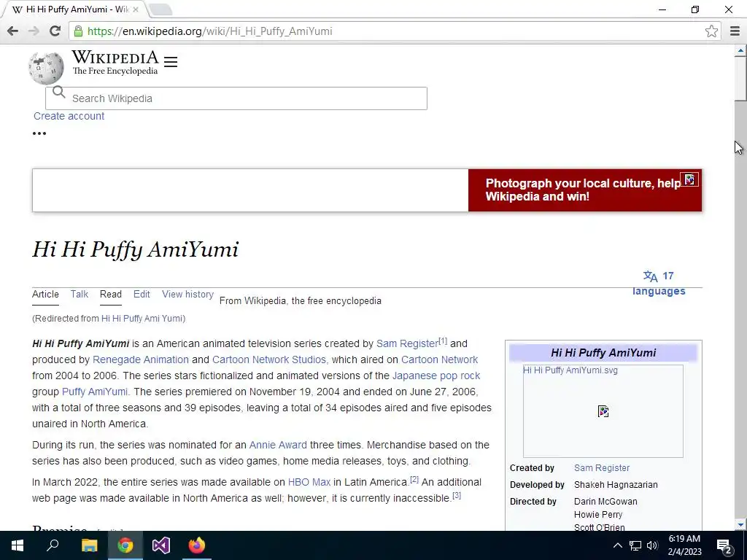The width and height of the screenshot is (747, 560).
Task: Open Windows taskbar search
Action: tap(53, 545)
